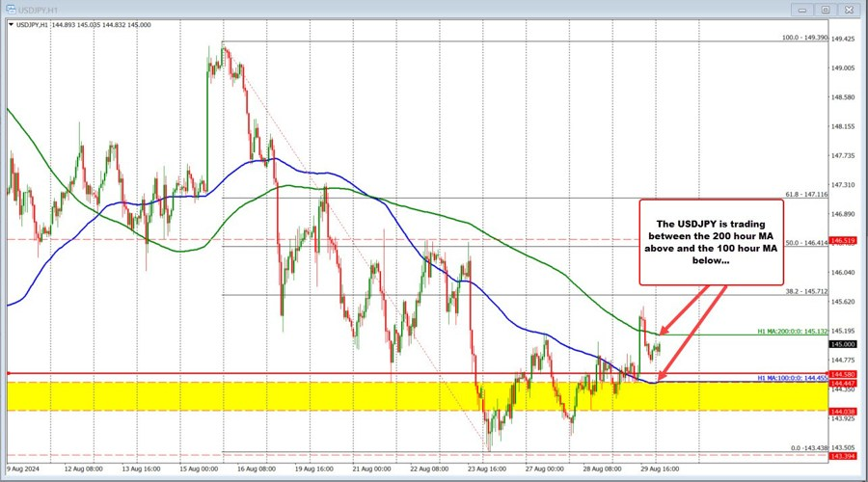This screenshot has width=868, height=482.
Task: Click the USDJPY,H1 OHLC header text
Action: (83, 25)
